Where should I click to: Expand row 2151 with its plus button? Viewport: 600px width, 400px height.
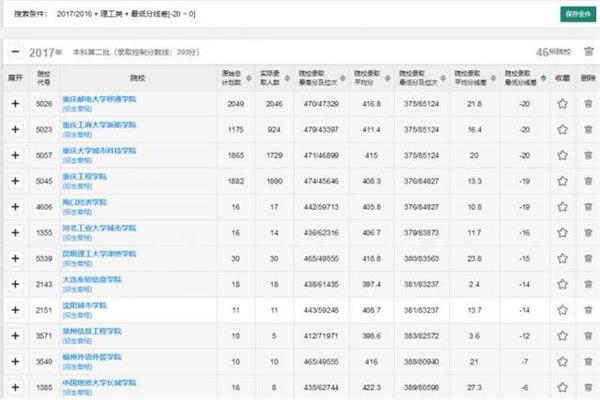click(x=15, y=310)
